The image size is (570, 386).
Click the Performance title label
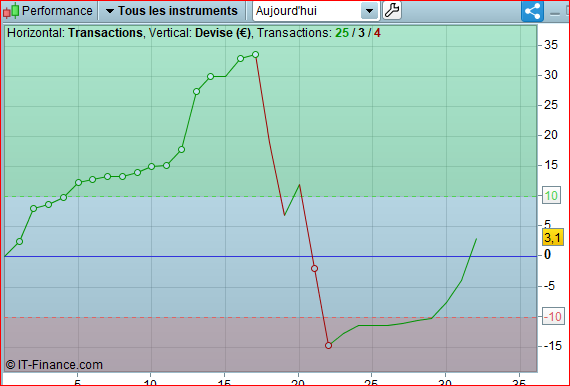[x=57, y=11]
